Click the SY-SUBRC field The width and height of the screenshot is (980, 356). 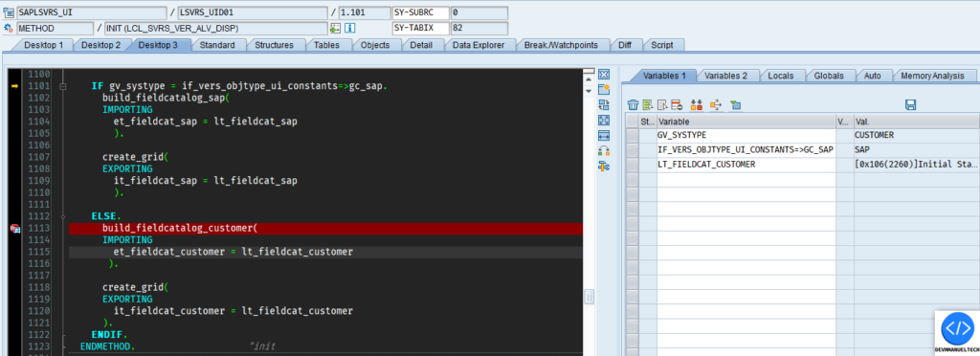[x=421, y=12]
